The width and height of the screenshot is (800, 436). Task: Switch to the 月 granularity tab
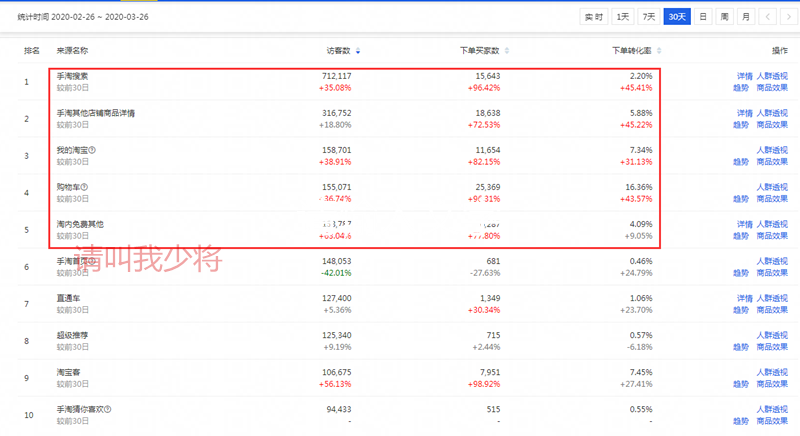(x=746, y=17)
